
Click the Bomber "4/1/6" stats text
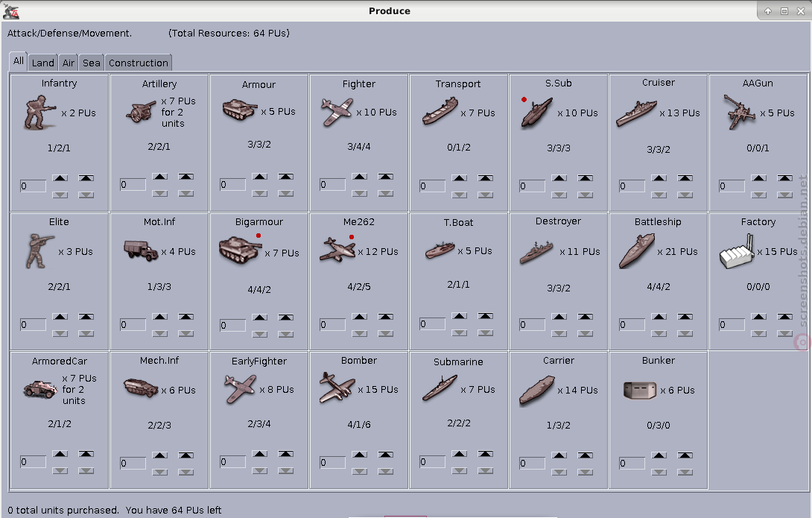(x=359, y=425)
